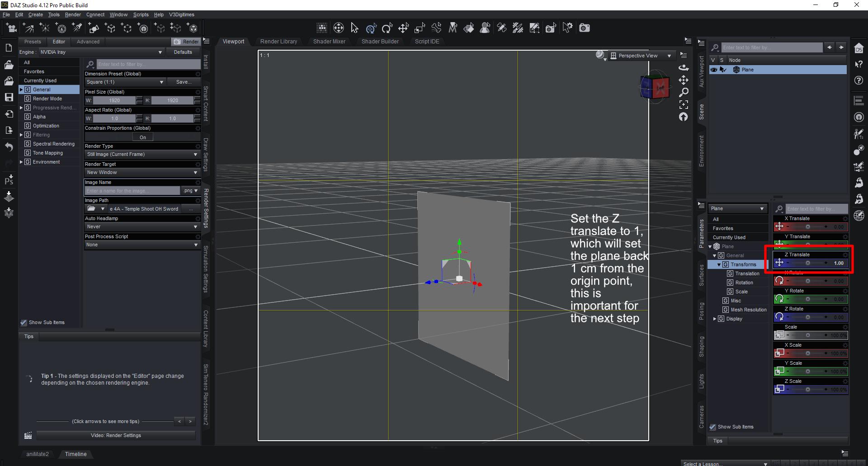The image size is (868, 466).
Task: Toggle visibility eye for Plane node
Action: tap(714, 70)
